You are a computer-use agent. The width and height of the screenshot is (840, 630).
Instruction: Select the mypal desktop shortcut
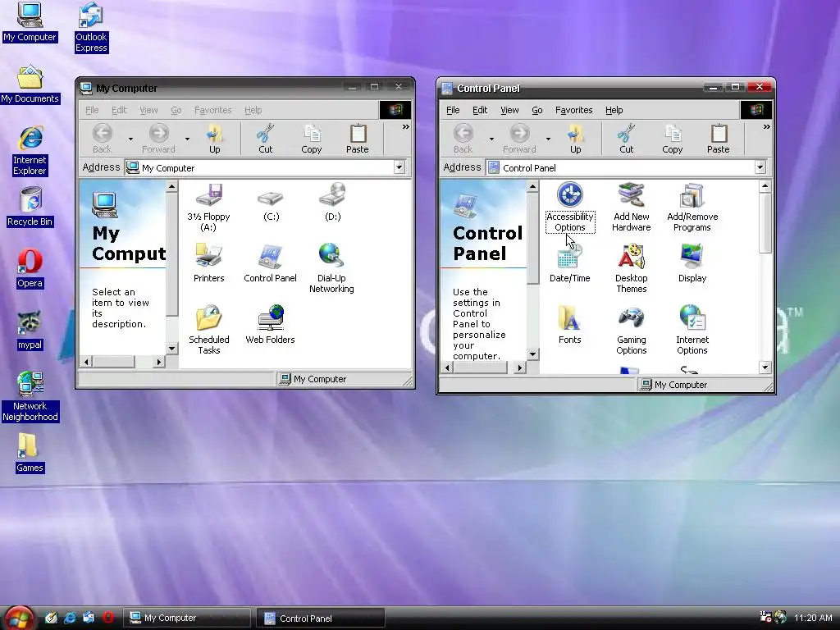tap(30, 331)
